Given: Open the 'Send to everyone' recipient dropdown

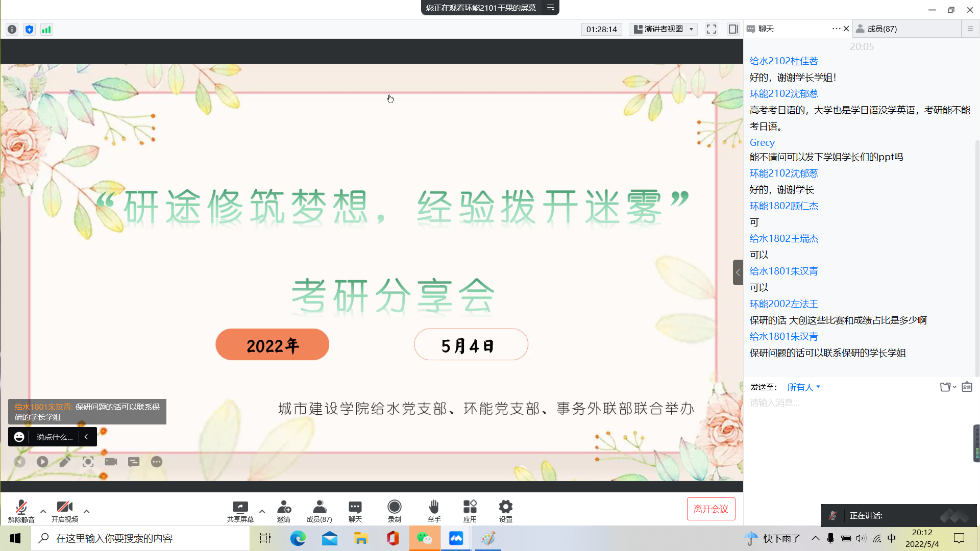Looking at the screenshot, I should pos(803,387).
